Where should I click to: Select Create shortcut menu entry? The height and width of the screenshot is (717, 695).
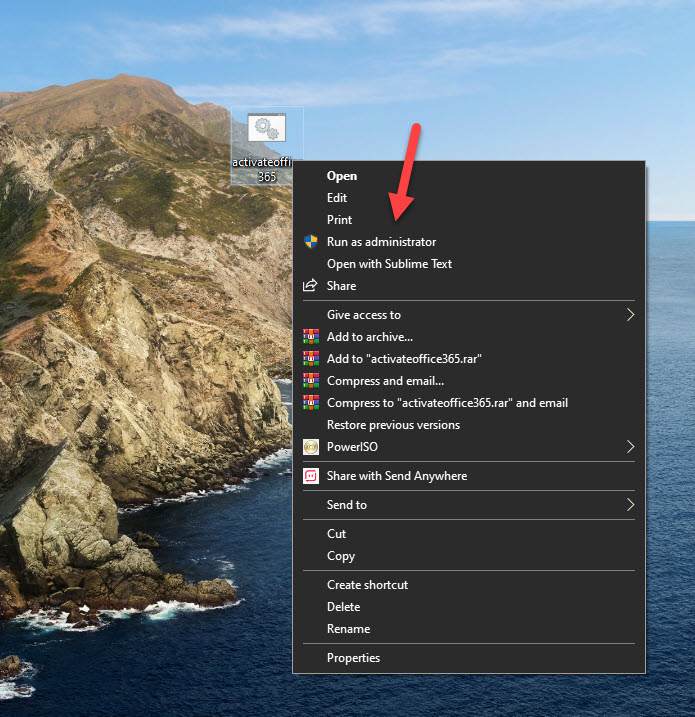point(367,585)
